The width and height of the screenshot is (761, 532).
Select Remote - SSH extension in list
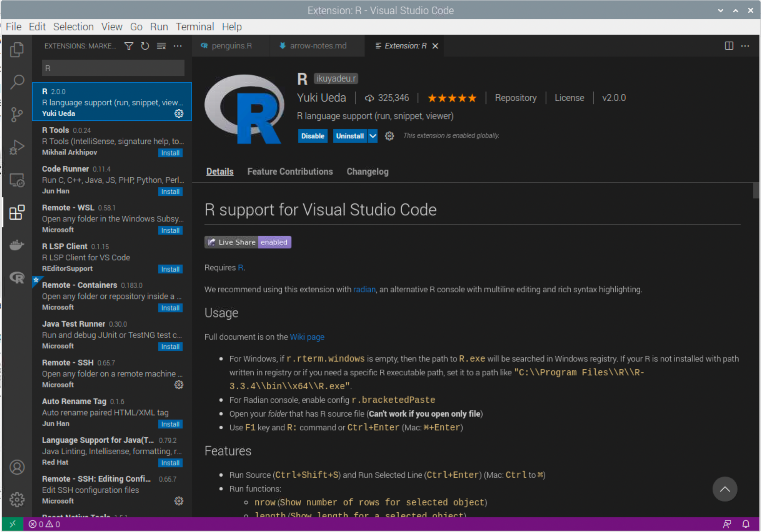(x=112, y=374)
